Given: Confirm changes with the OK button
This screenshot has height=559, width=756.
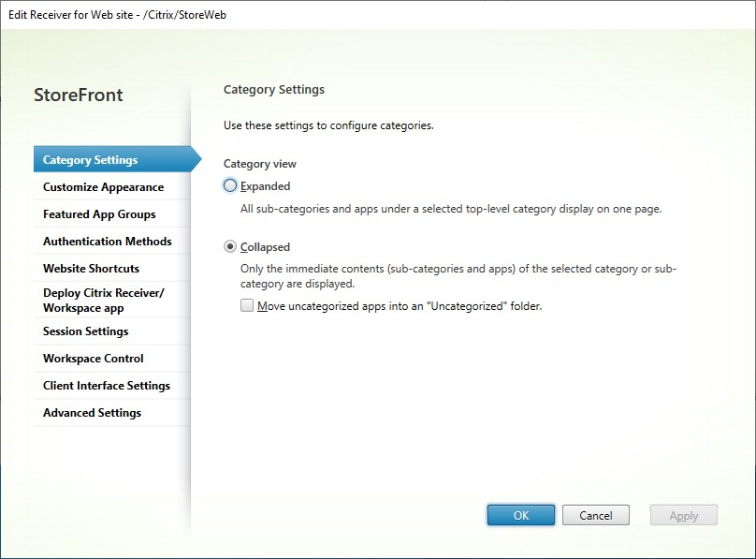Looking at the screenshot, I should pyautogui.click(x=520, y=515).
